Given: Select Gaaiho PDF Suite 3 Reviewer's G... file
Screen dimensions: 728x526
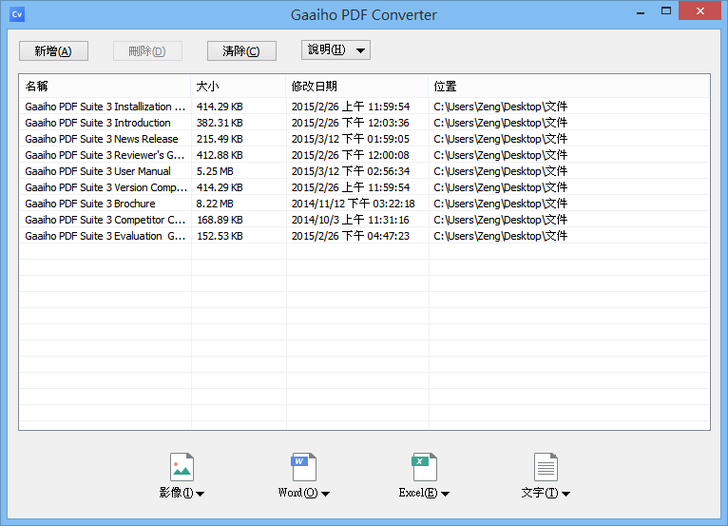Looking at the screenshot, I should [x=104, y=156].
